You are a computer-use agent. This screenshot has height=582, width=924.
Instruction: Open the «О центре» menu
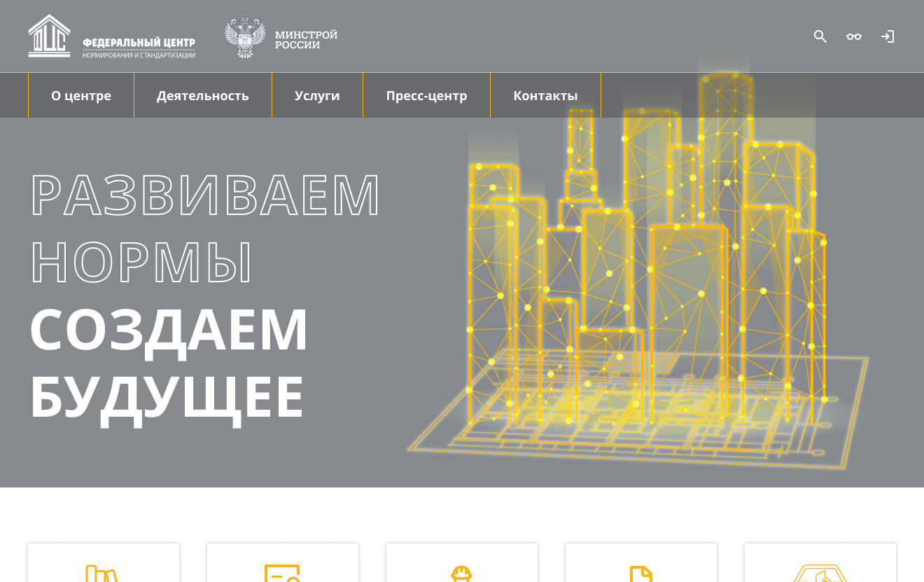tap(81, 95)
